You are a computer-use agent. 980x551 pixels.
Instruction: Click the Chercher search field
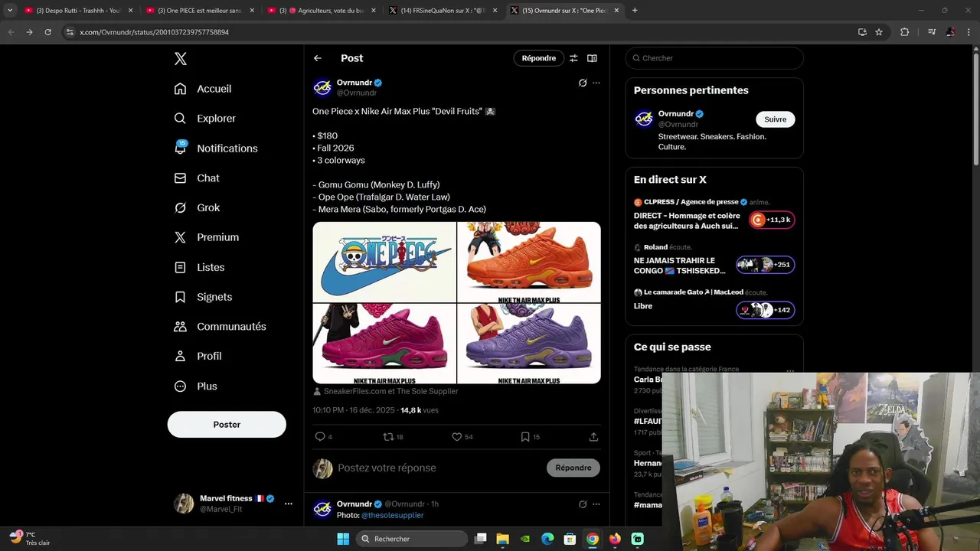(x=714, y=58)
